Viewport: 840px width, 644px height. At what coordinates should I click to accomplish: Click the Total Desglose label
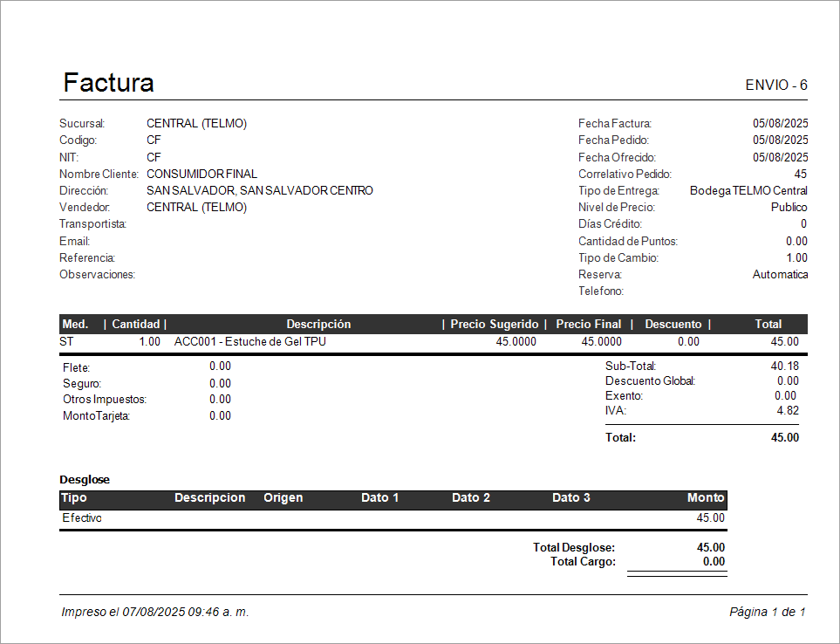click(573, 547)
